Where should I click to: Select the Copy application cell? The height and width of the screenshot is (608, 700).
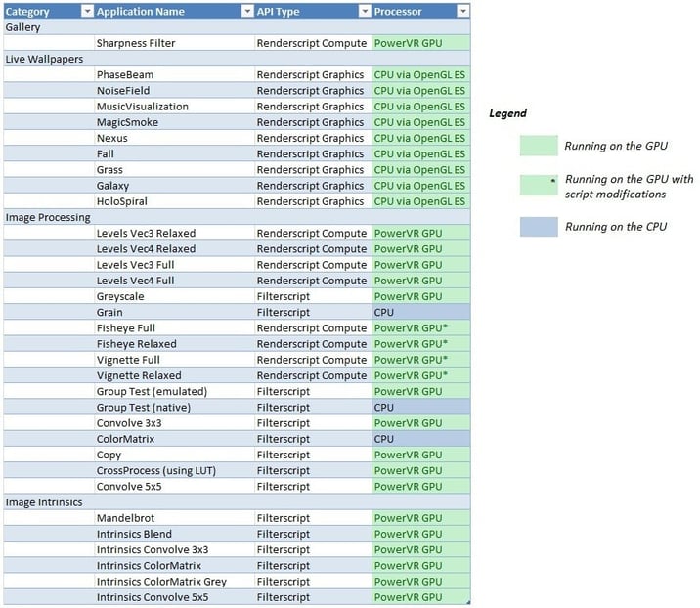point(175,455)
